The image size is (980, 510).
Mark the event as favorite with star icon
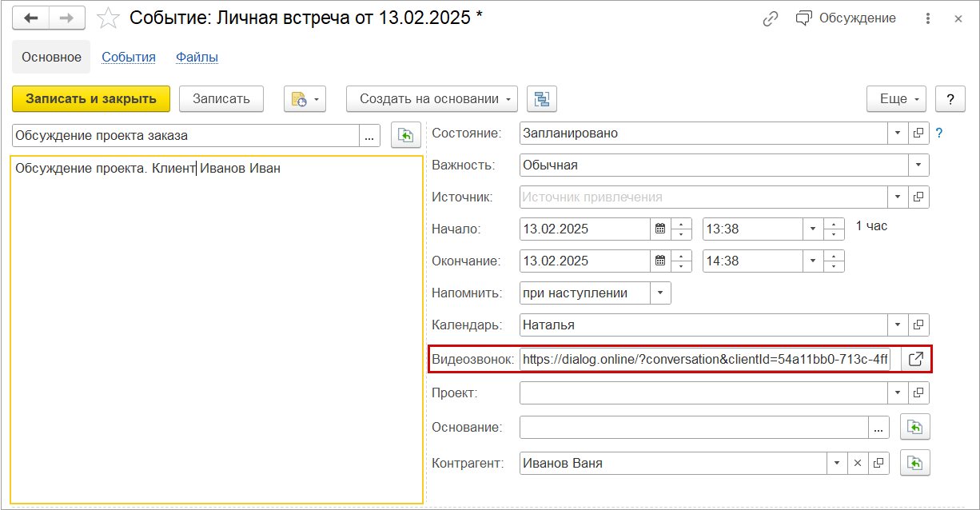(108, 18)
